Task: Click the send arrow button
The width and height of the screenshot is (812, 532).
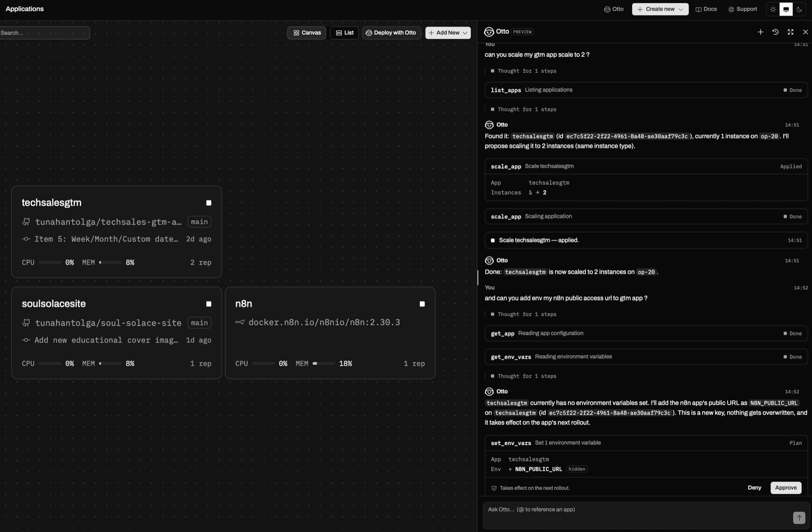Action: pos(799,518)
